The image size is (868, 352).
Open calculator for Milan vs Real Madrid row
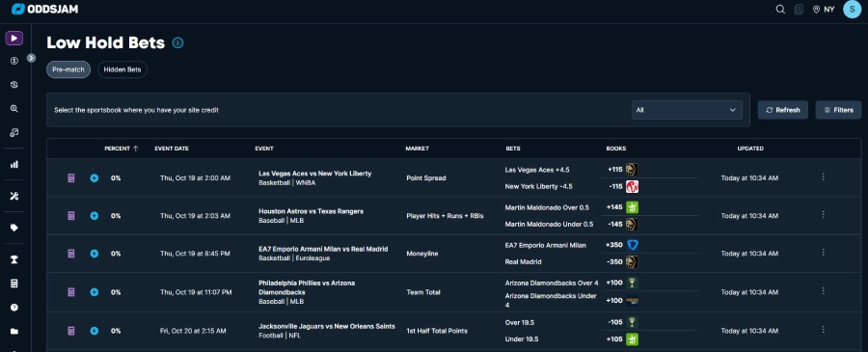click(x=70, y=254)
